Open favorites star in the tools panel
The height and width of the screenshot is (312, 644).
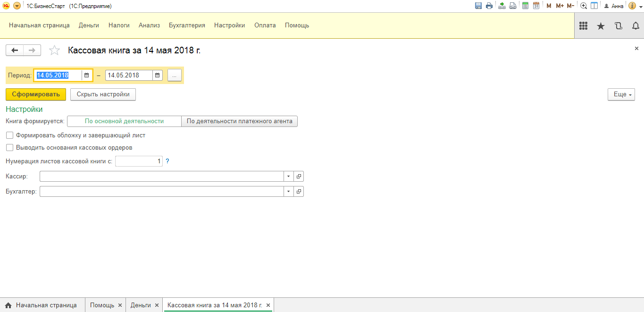pos(601,26)
